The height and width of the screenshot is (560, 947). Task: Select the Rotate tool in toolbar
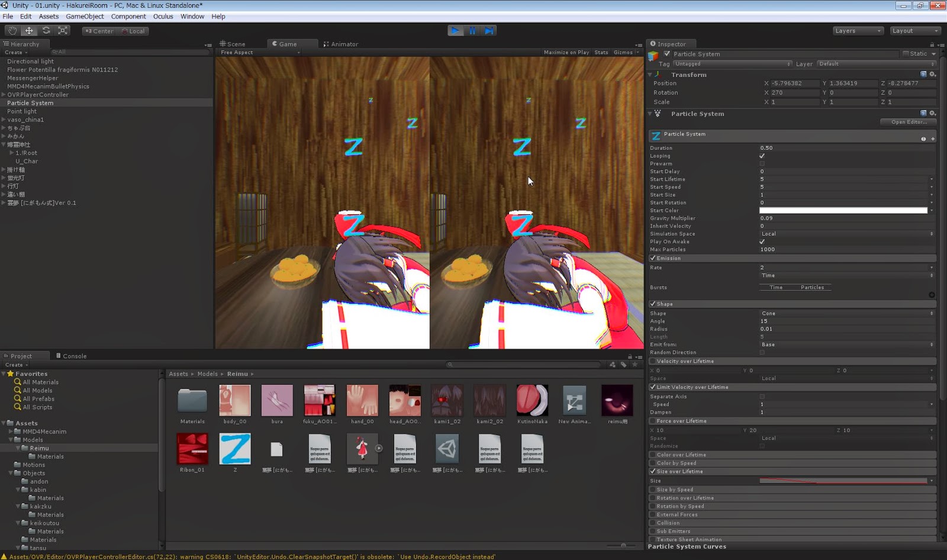pyautogui.click(x=46, y=31)
